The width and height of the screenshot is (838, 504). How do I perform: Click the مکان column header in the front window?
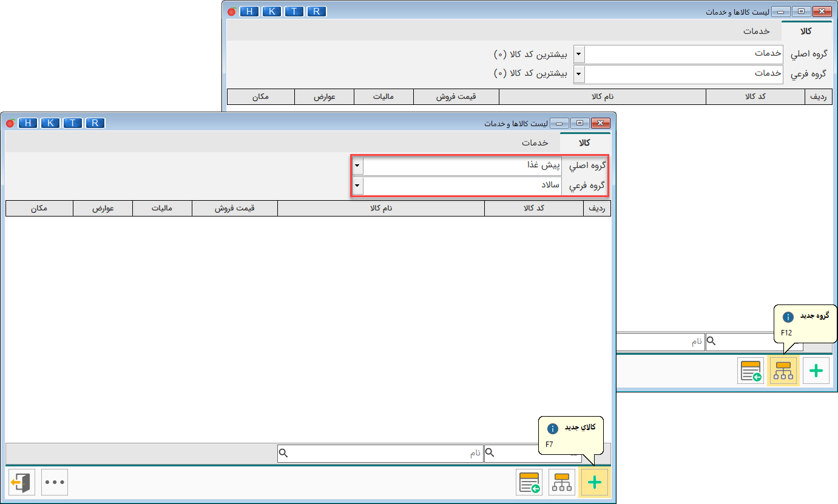[x=39, y=209]
